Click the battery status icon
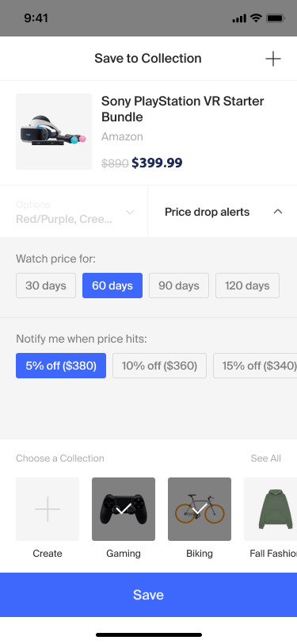297x644 pixels. pos(276,18)
